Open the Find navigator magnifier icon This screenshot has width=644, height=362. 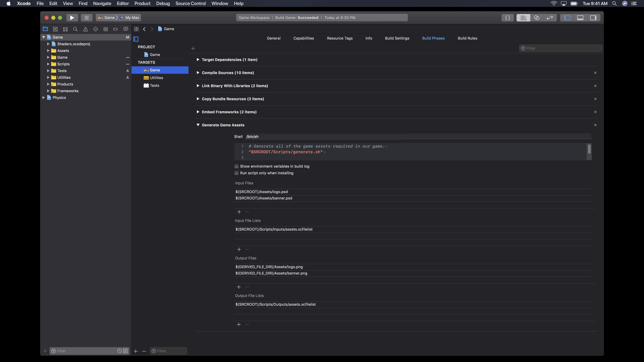click(75, 29)
